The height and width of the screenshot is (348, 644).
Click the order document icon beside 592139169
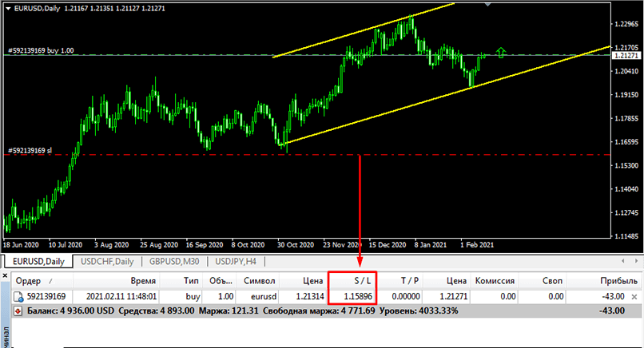pyautogui.click(x=19, y=297)
